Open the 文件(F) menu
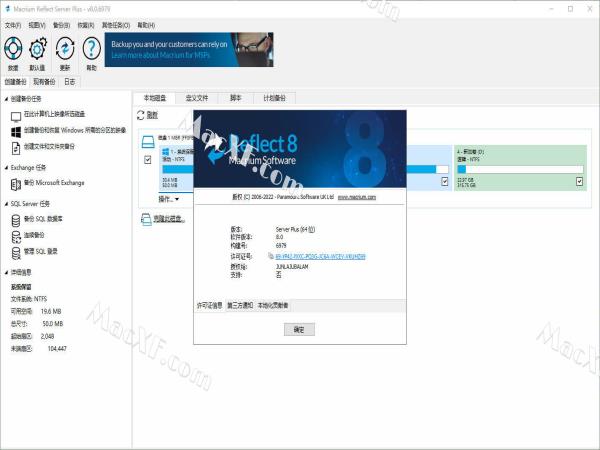The height and width of the screenshot is (450, 600). click(13, 25)
